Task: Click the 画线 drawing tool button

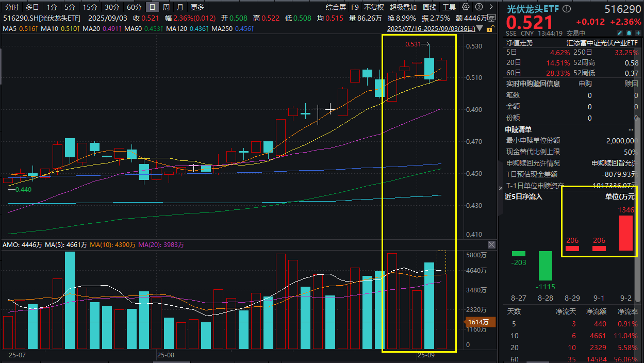Action: point(430,7)
